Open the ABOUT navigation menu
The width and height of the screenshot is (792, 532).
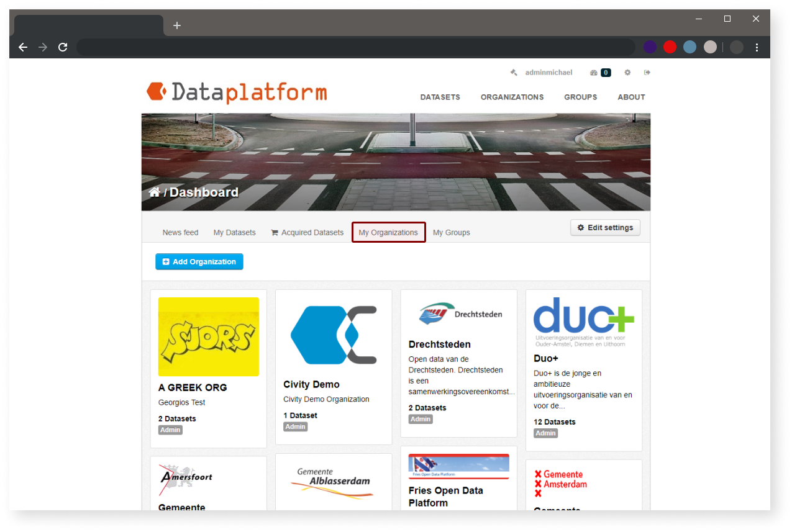point(631,97)
